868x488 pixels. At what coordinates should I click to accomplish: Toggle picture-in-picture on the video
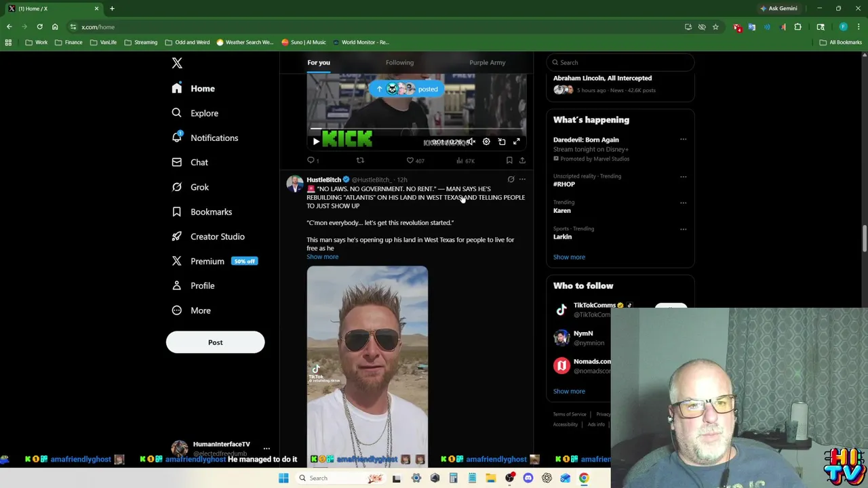(x=502, y=142)
